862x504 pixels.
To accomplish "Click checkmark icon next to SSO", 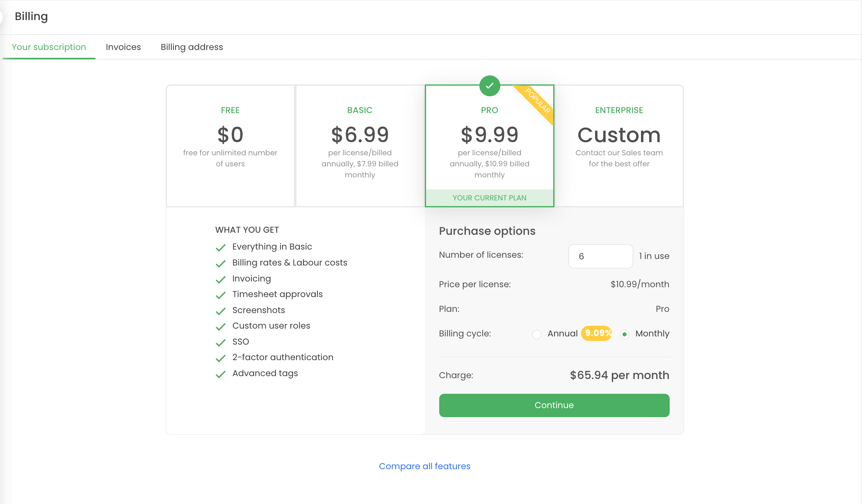I will [221, 343].
